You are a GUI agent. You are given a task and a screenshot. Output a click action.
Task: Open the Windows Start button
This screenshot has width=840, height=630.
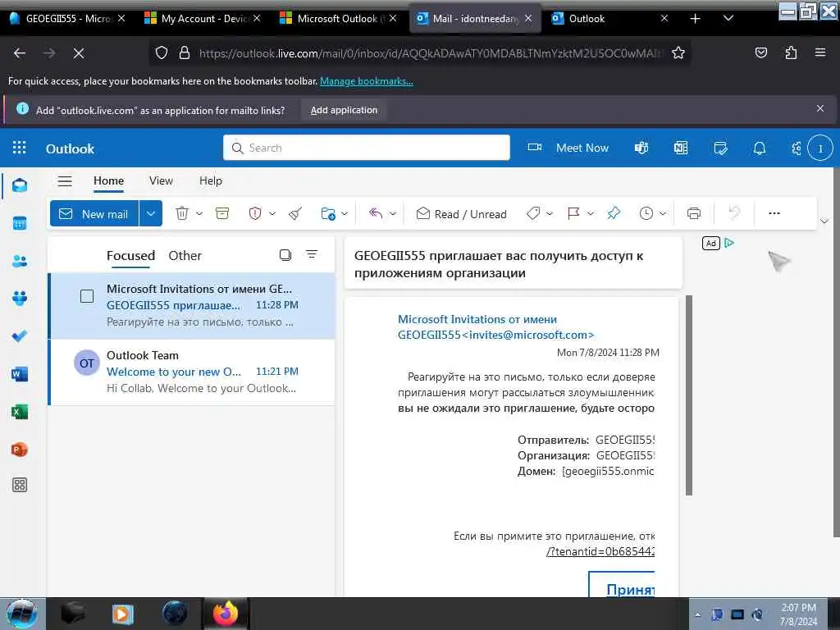pos(21,614)
